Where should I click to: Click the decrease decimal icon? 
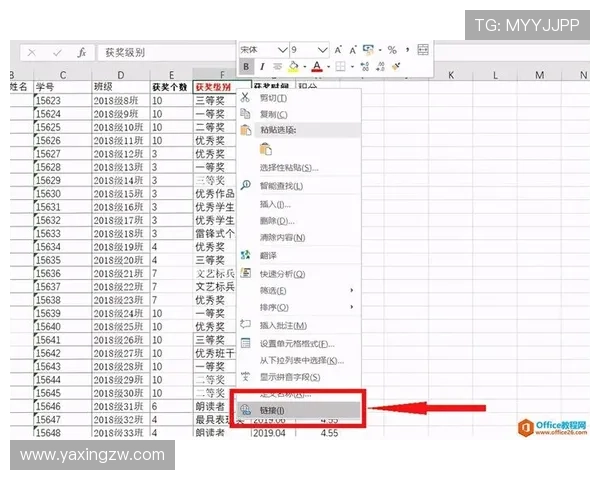pyautogui.click(x=380, y=67)
